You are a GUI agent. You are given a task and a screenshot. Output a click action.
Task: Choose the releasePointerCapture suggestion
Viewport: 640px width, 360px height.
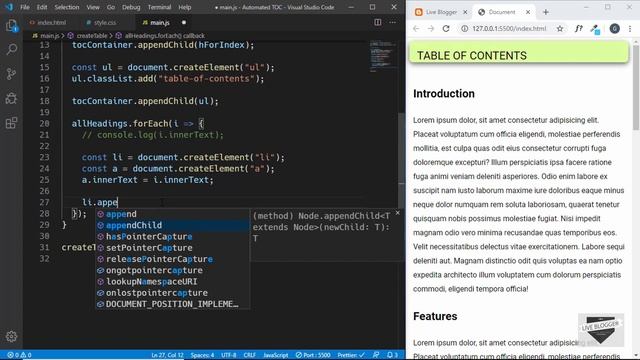pyautogui.click(x=172, y=259)
